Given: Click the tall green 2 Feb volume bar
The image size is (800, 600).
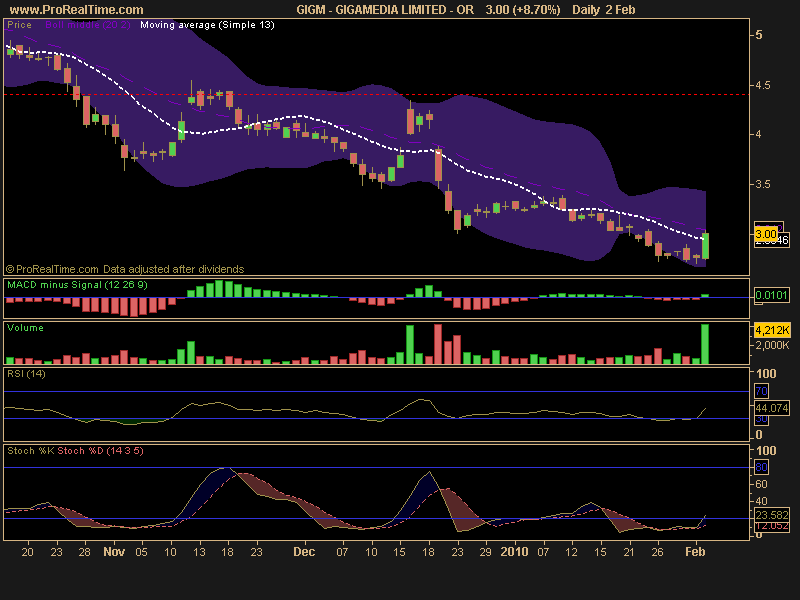Looking at the screenshot, I should coord(705,344).
